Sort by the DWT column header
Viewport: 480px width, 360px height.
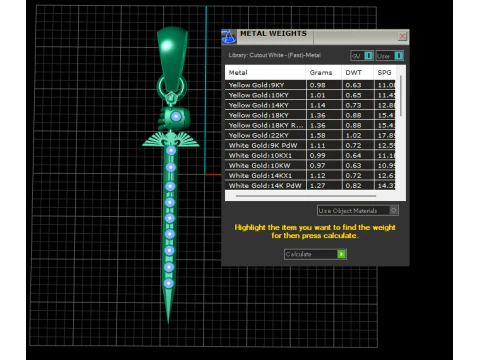tap(357, 73)
